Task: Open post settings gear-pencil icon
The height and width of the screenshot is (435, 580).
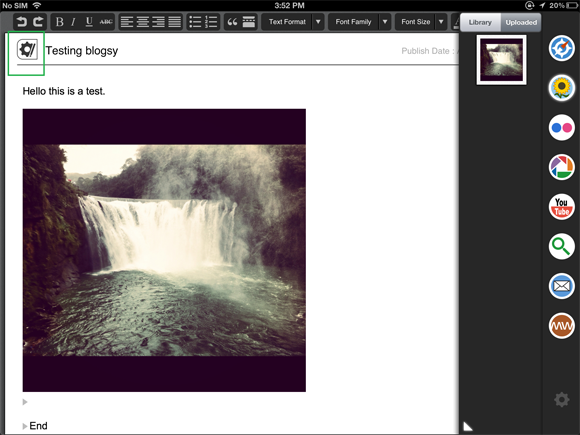Action: tap(27, 50)
